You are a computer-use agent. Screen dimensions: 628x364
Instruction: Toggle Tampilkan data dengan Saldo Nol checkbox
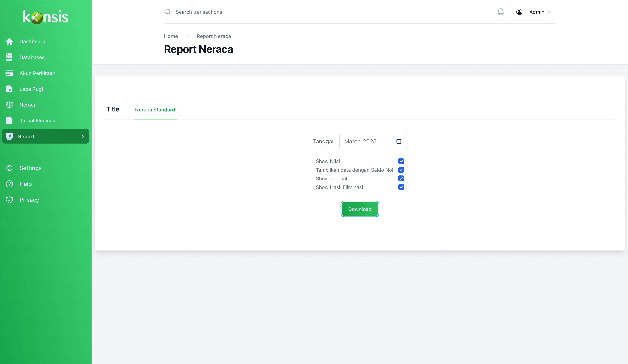click(x=401, y=170)
